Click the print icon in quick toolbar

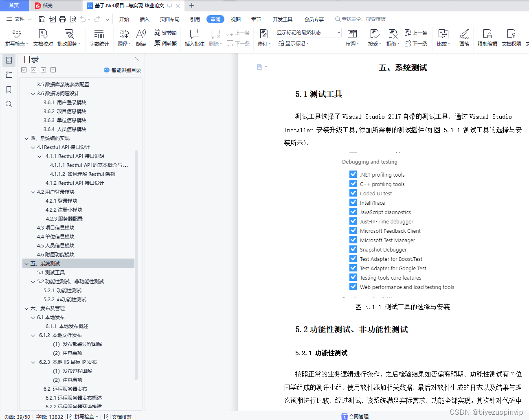point(62,19)
